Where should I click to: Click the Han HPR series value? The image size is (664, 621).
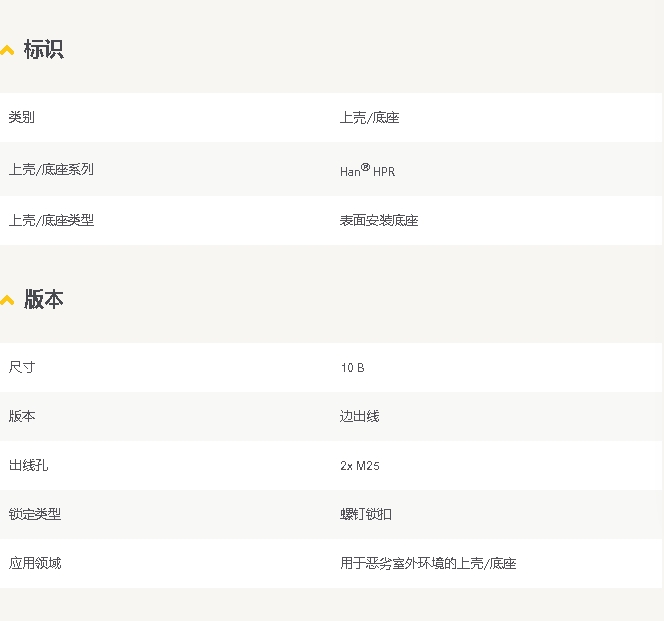click(x=367, y=171)
